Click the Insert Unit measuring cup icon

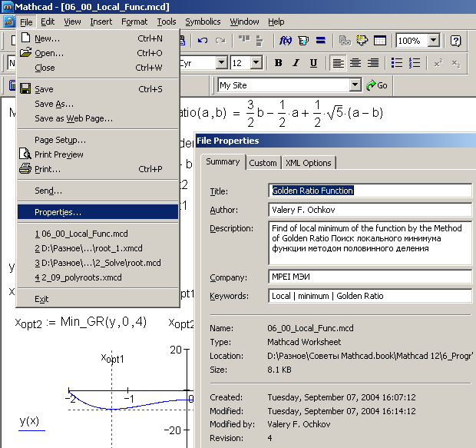(x=303, y=41)
